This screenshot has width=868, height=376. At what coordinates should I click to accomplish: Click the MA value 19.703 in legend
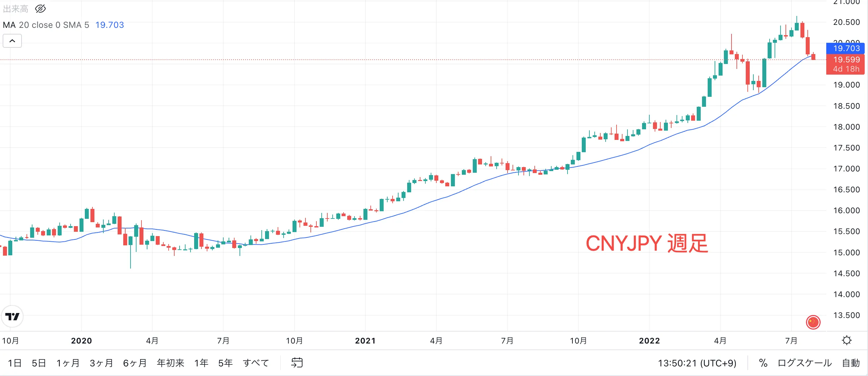(x=110, y=25)
